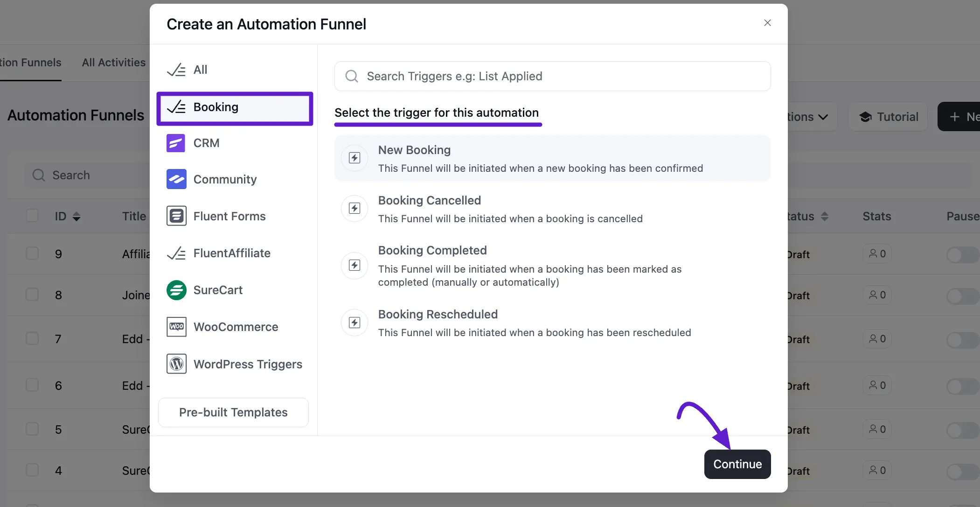980x507 pixels.
Task: Select the Fluent Forms category
Action: (235, 216)
